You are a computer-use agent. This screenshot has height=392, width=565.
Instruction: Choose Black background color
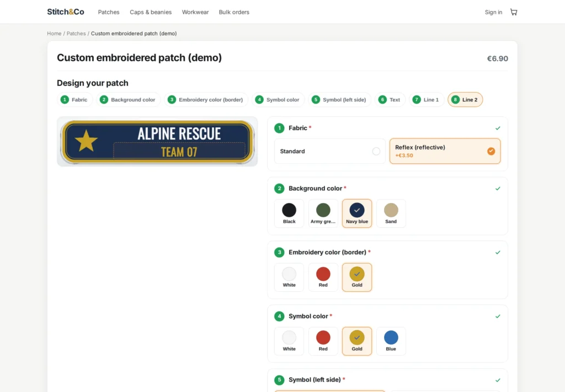click(x=289, y=213)
